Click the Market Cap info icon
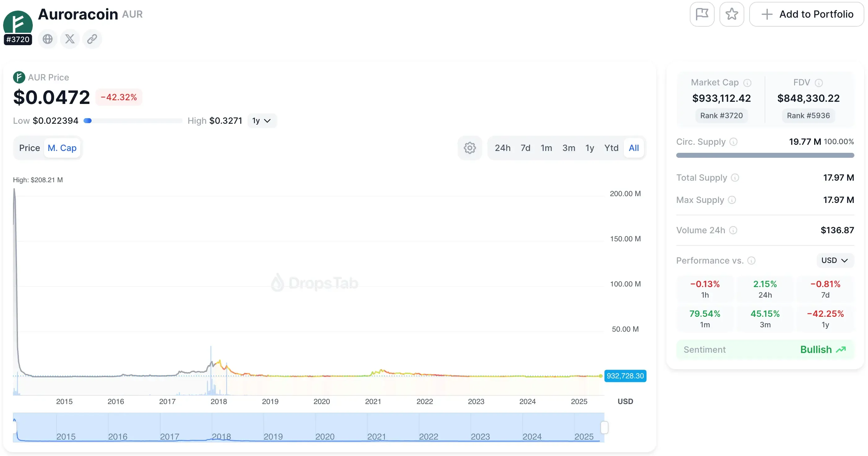Viewport: 868px width, 456px height. [x=748, y=83]
